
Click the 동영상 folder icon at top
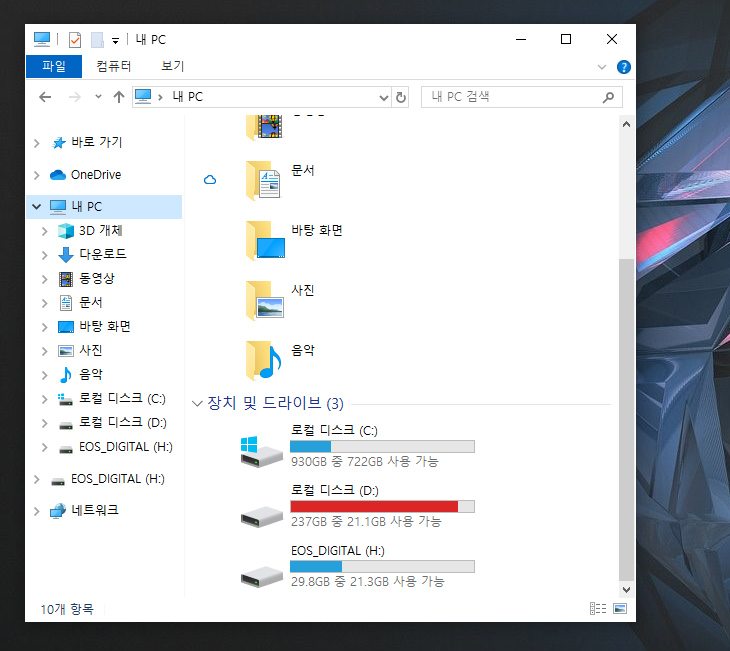pyautogui.click(x=264, y=127)
